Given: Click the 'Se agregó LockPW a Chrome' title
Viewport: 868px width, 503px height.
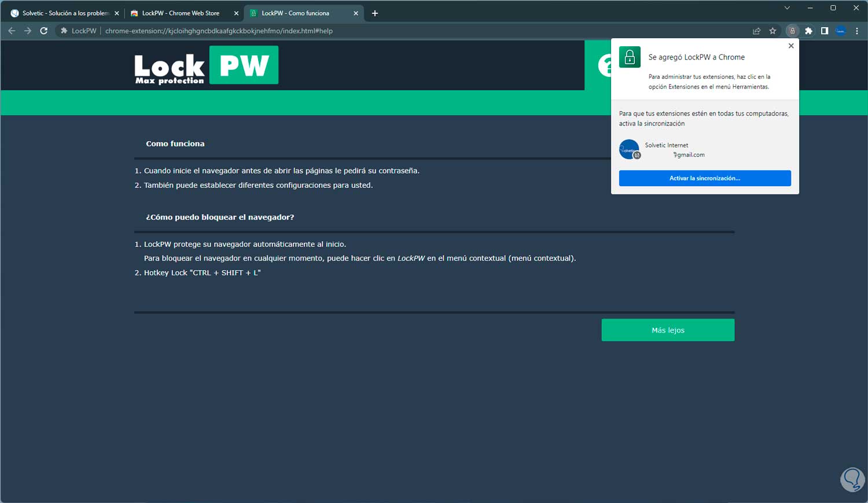Looking at the screenshot, I should [697, 57].
